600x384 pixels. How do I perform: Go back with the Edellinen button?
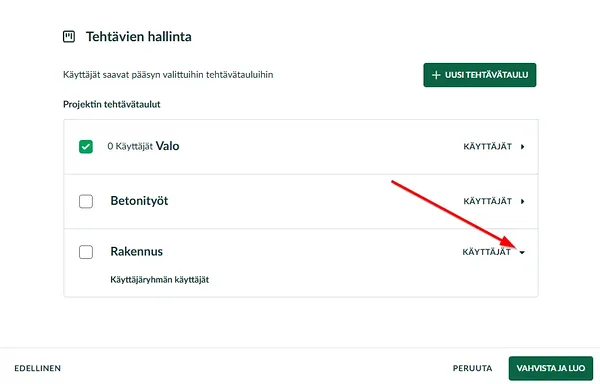point(38,368)
